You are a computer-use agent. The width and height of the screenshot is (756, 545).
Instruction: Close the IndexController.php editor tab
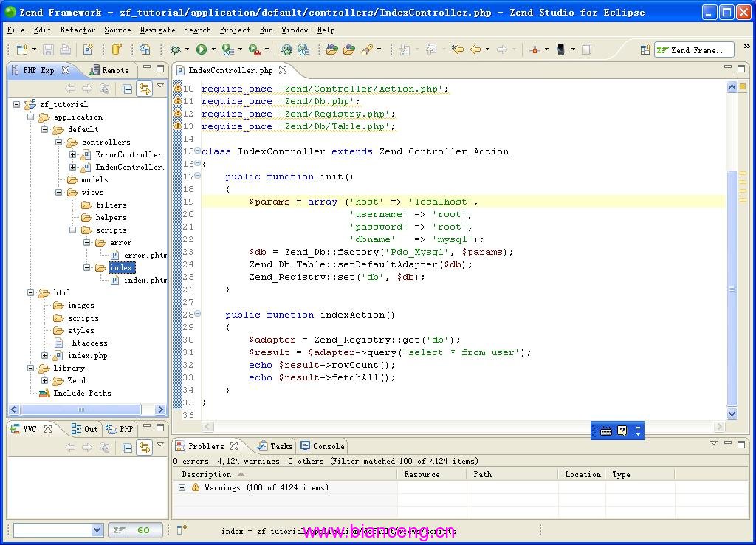pos(283,70)
